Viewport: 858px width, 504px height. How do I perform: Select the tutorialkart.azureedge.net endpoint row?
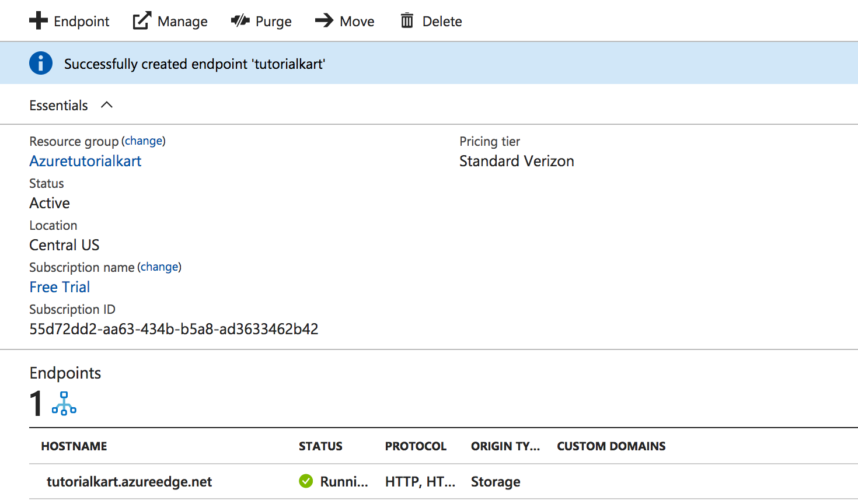tap(130, 481)
